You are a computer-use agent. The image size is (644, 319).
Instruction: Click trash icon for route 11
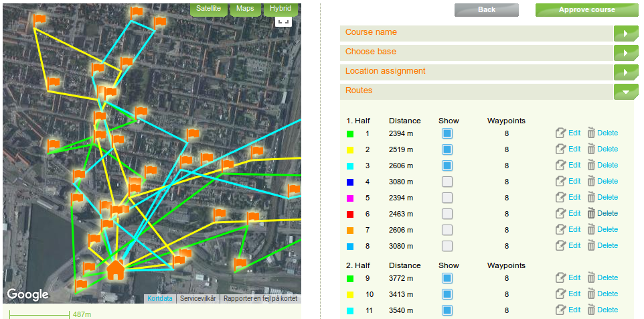(x=591, y=310)
